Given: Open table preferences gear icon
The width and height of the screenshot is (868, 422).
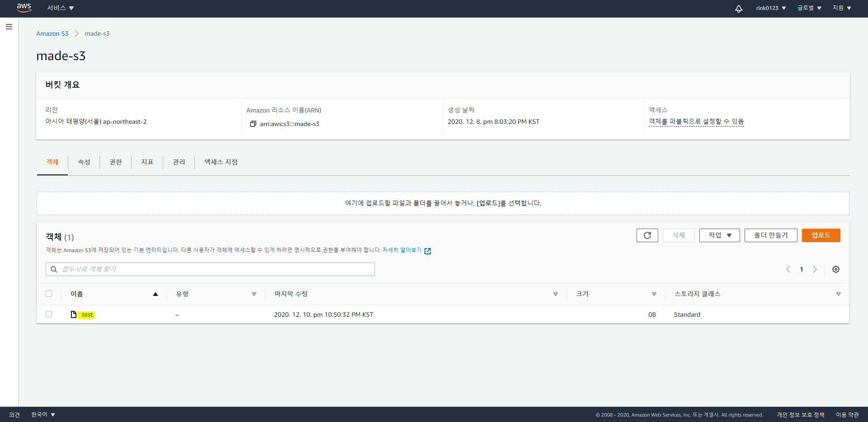Looking at the screenshot, I should tap(836, 269).
